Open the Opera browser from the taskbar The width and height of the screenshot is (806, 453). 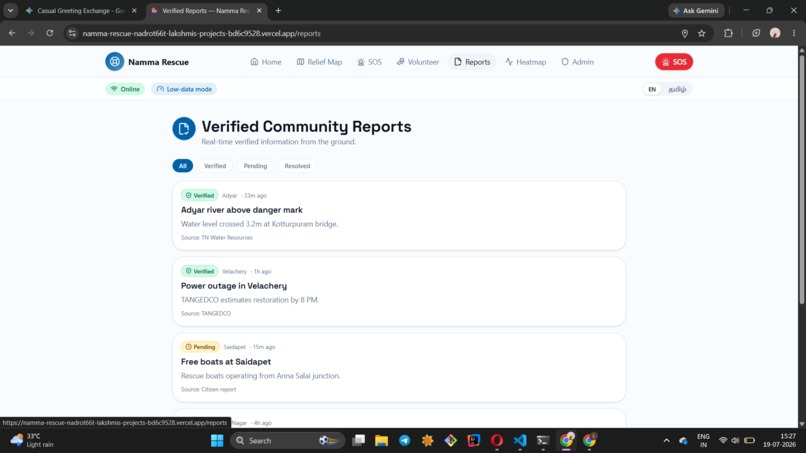497,441
